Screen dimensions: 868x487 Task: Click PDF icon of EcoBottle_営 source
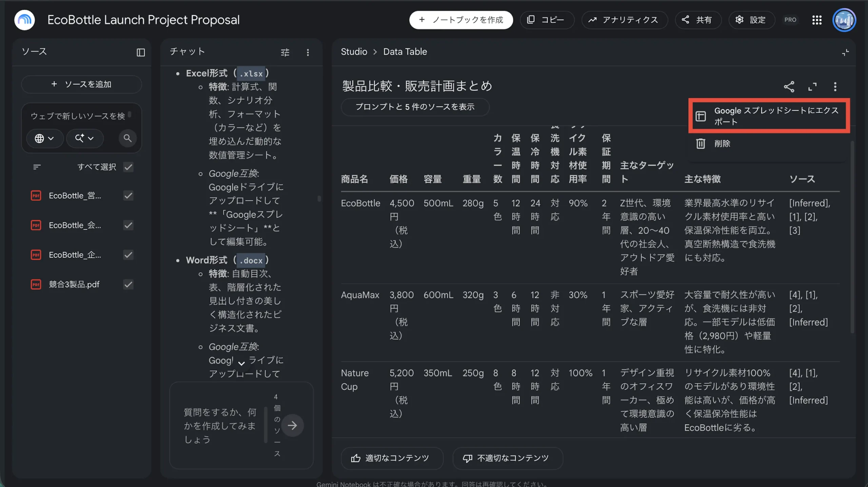pyautogui.click(x=36, y=196)
